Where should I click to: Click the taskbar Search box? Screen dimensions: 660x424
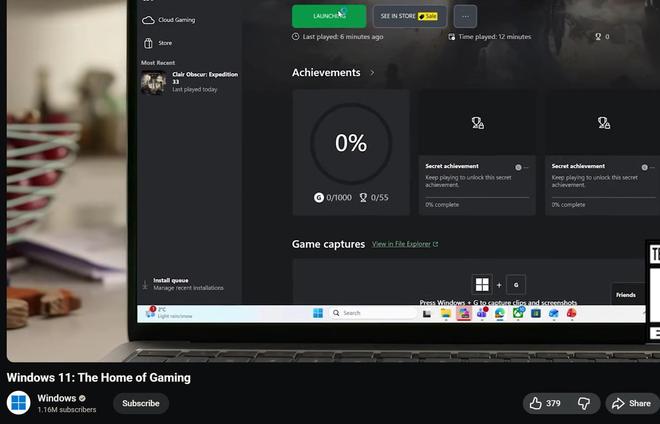[x=373, y=313]
